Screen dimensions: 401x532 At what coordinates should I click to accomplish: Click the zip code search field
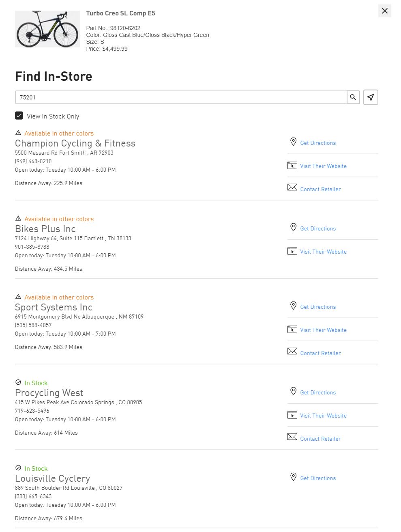pyautogui.click(x=181, y=97)
